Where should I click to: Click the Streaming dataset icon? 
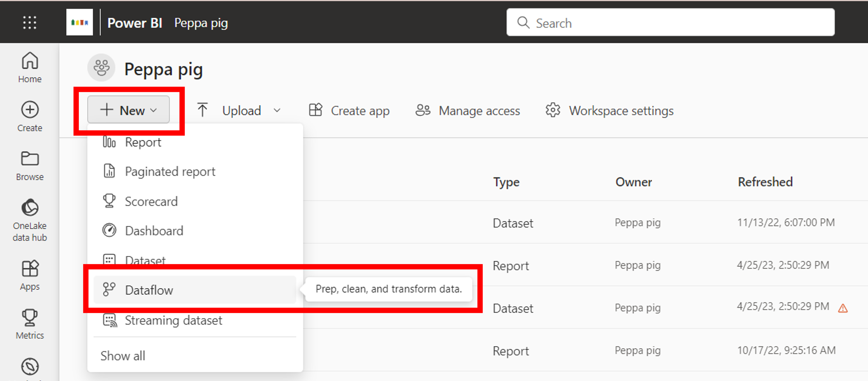point(110,320)
